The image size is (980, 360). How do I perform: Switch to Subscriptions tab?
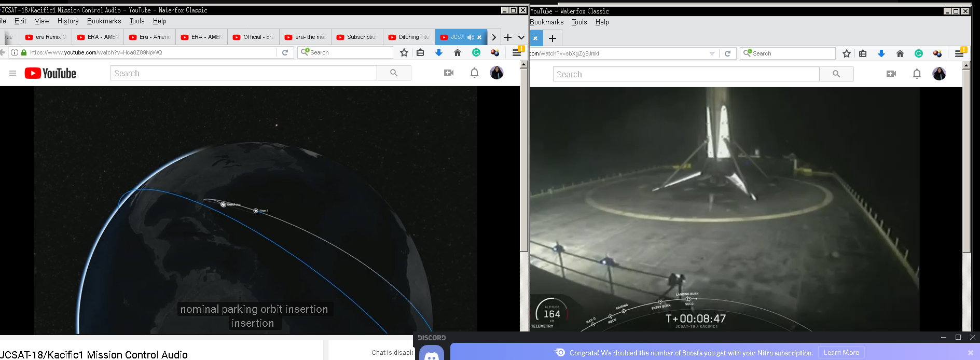point(357,37)
